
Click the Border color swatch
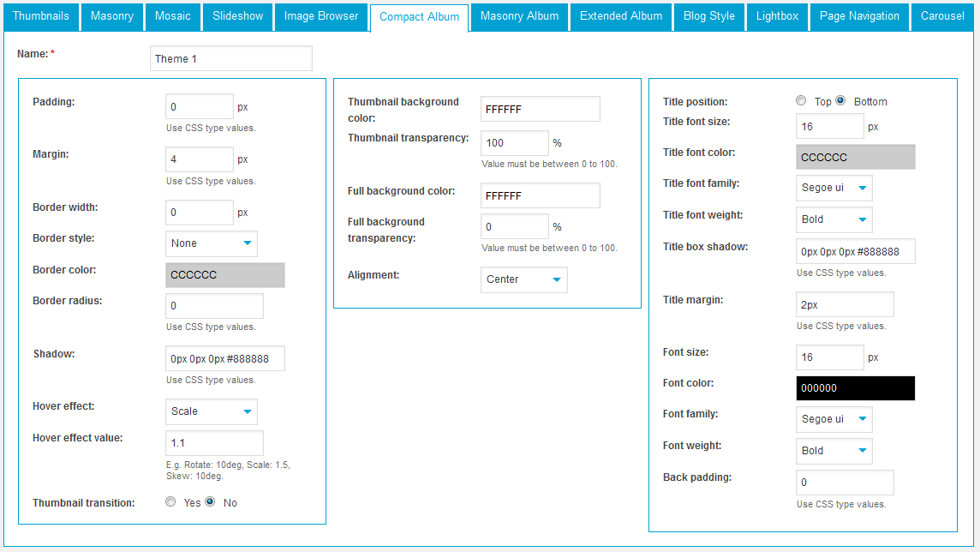[x=225, y=275]
